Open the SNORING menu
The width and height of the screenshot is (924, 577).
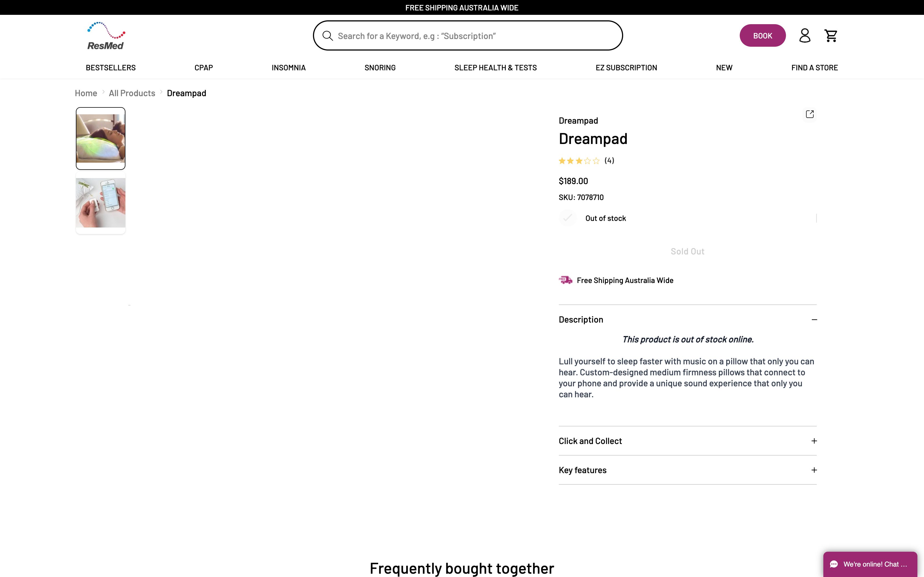pyautogui.click(x=380, y=68)
